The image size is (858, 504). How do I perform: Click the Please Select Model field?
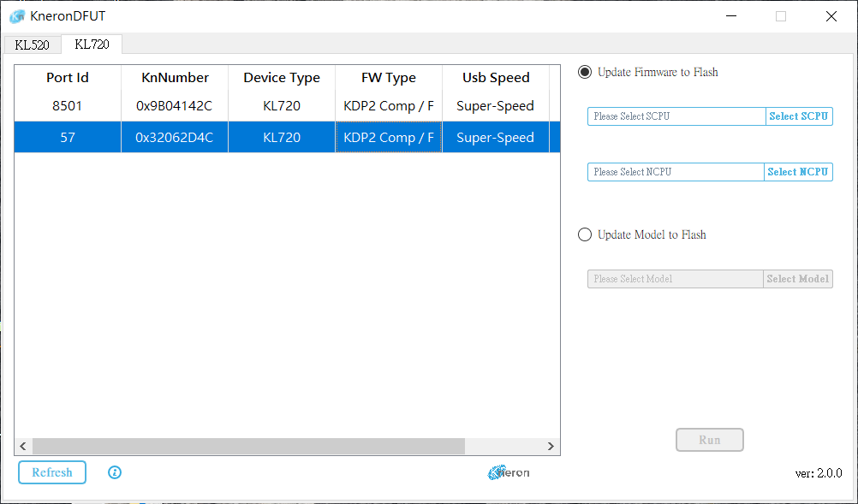pos(676,279)
